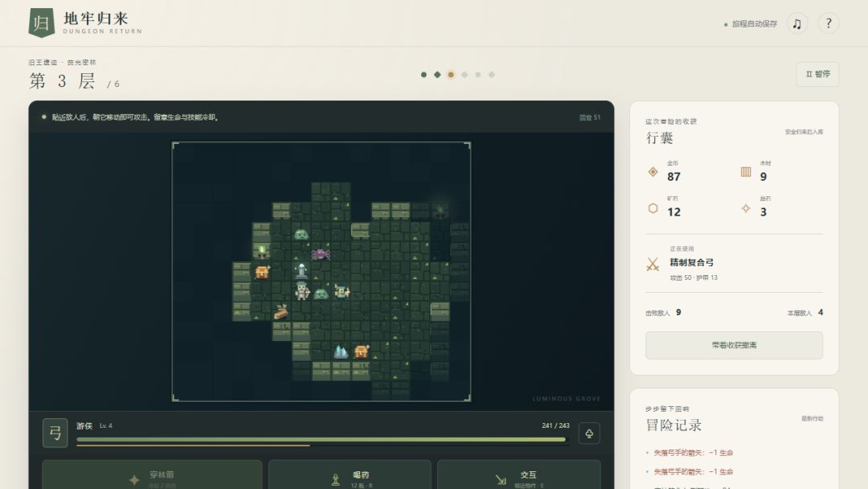The image size is (868, 489).
Task: Click the 精制复合弓 weapon name
Action: tap(691, 262)
